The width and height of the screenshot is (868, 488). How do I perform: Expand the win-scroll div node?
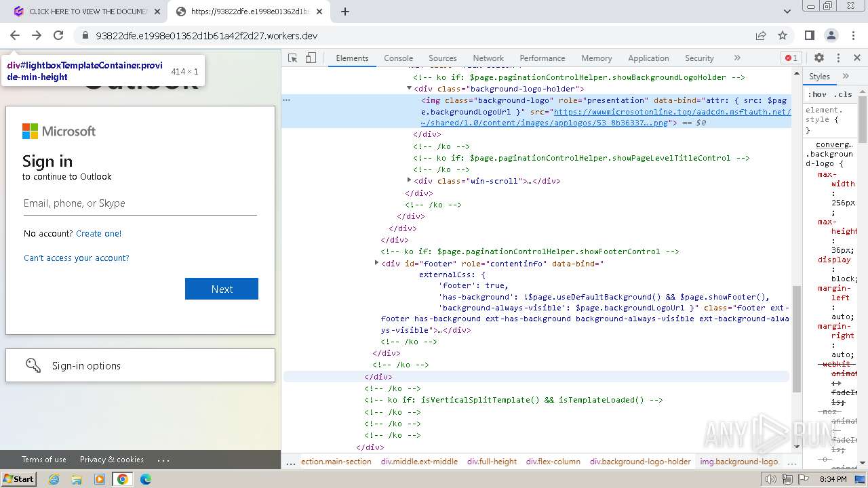click(x=409, y=180)
